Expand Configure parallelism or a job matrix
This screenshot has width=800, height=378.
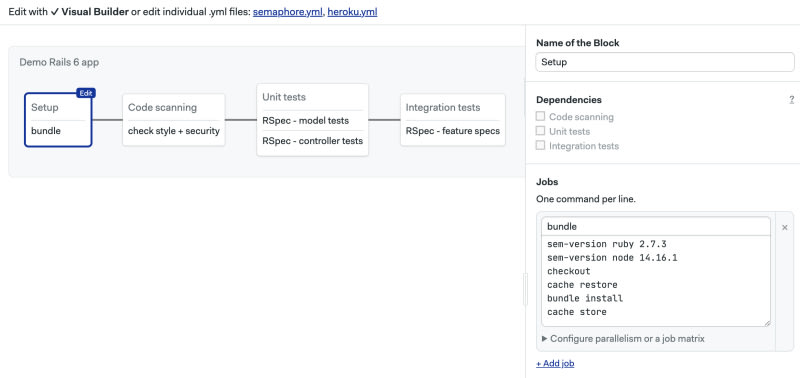click(623, 338)
